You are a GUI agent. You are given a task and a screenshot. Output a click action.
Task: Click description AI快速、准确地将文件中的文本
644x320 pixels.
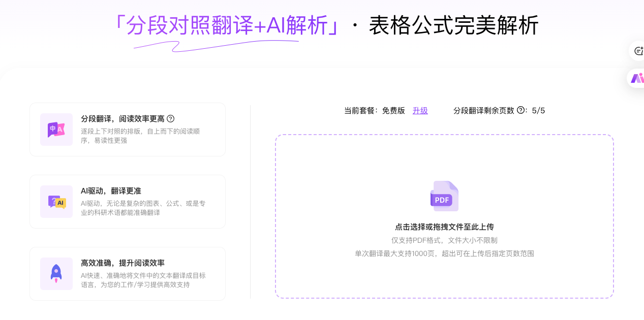click(143, 280)
